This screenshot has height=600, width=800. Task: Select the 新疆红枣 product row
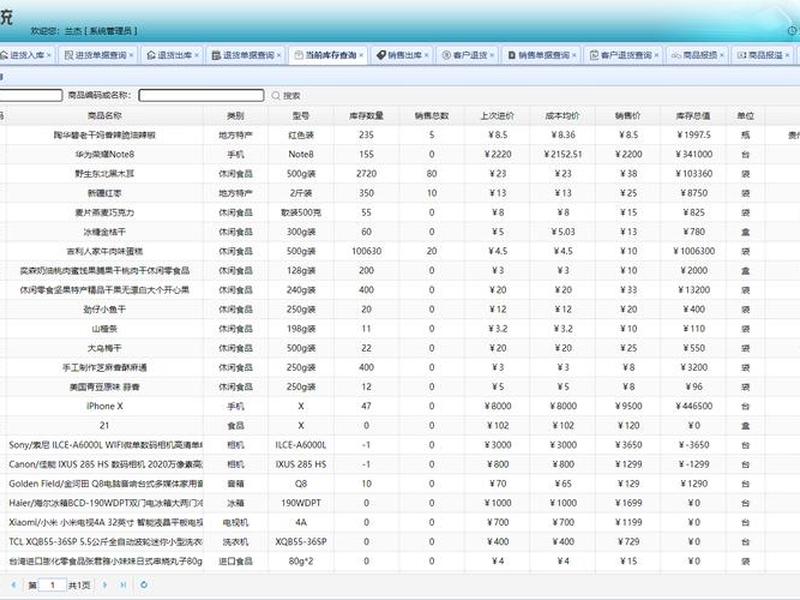[400, 193]
